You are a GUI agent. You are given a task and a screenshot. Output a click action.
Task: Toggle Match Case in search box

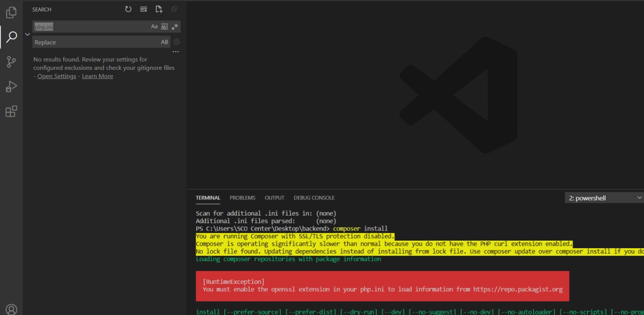point(154,27)
